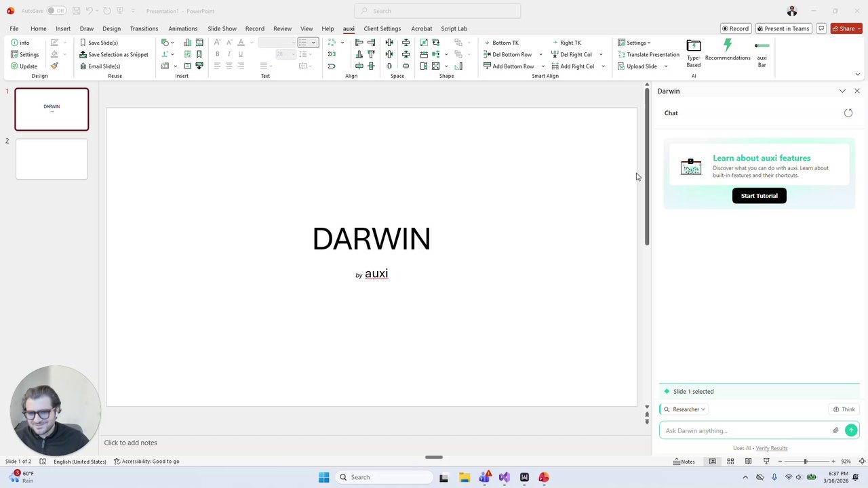Click the paperclip attachment icon in chat

tap(835, 430)
